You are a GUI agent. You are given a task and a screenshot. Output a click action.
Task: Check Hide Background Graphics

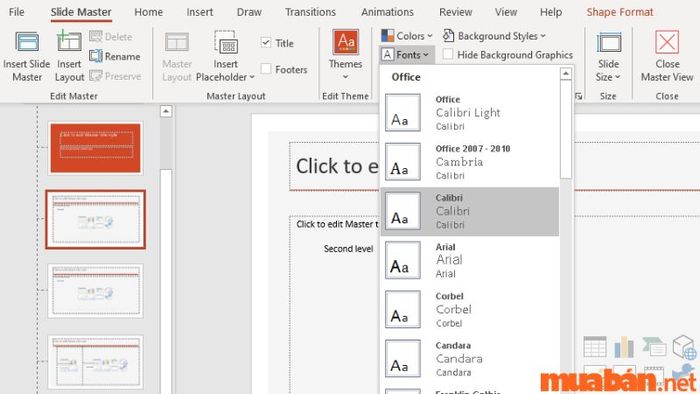coord(448,54)
